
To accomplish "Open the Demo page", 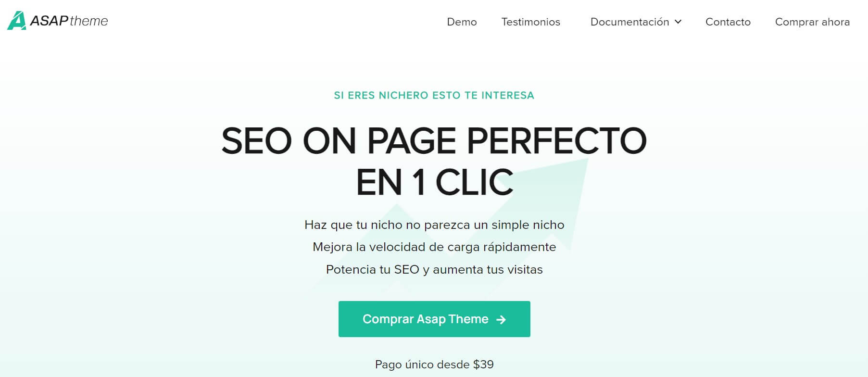I will (462, 22).
